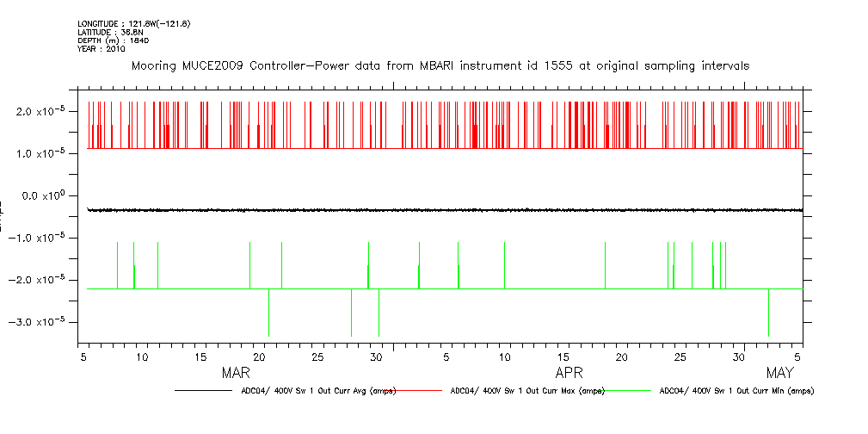Click the chart title mentioning Mooring MUCE2009
This screenshot has width=868, height=434.
pos(440,65)
